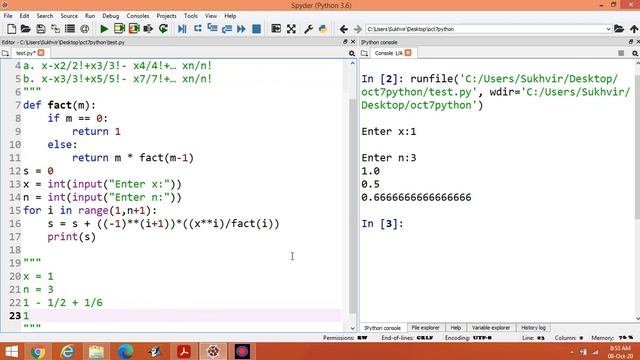This screenshot has height=360, width=640.
Task: Maximize the current pane icon
Action: pos(276,29)
